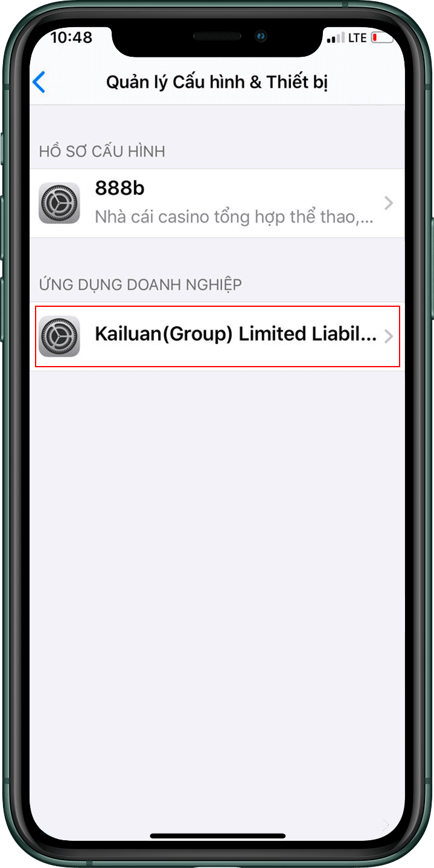Tap the LTE network indicator
The height and width of the screenshot is (868, 434).
coord(357,38)
